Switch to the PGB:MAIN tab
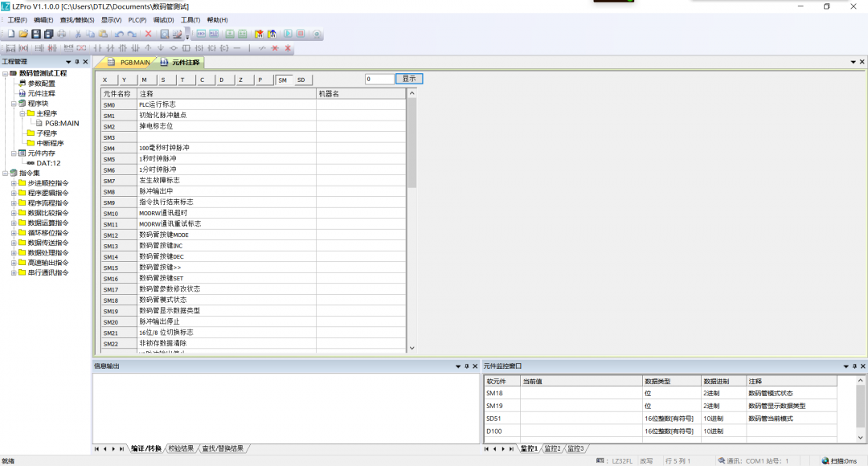Viewport: 868px width, 466px height. point(129,62)
